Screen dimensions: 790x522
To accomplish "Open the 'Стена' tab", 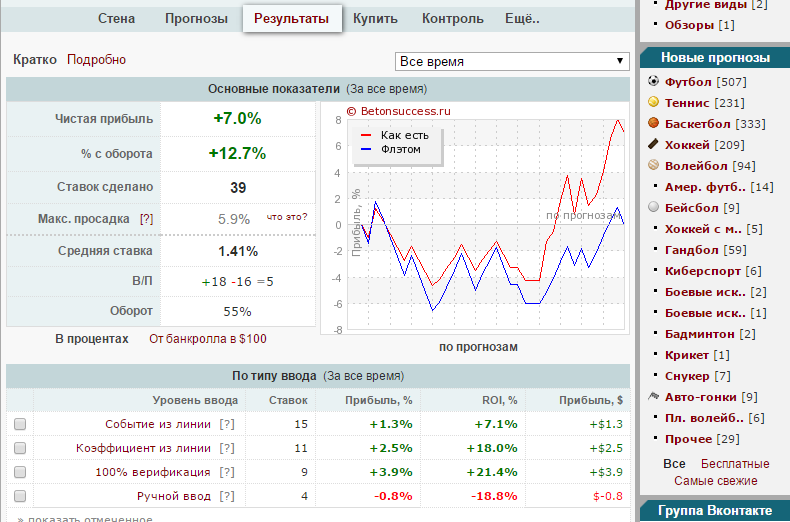I will pos(116,19).
